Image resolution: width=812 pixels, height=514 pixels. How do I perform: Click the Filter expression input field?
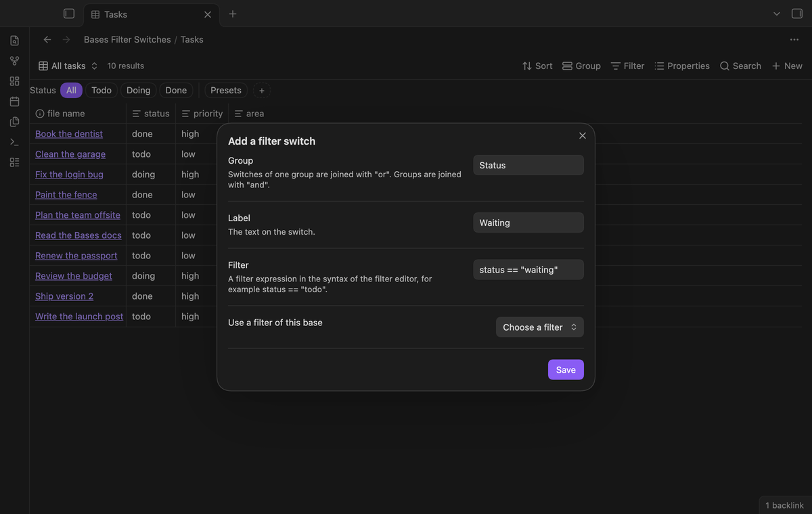click(528, 270)
